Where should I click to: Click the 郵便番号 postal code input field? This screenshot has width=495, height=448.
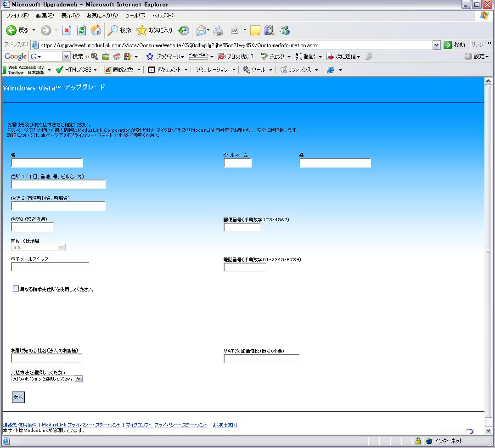[242, 227]
